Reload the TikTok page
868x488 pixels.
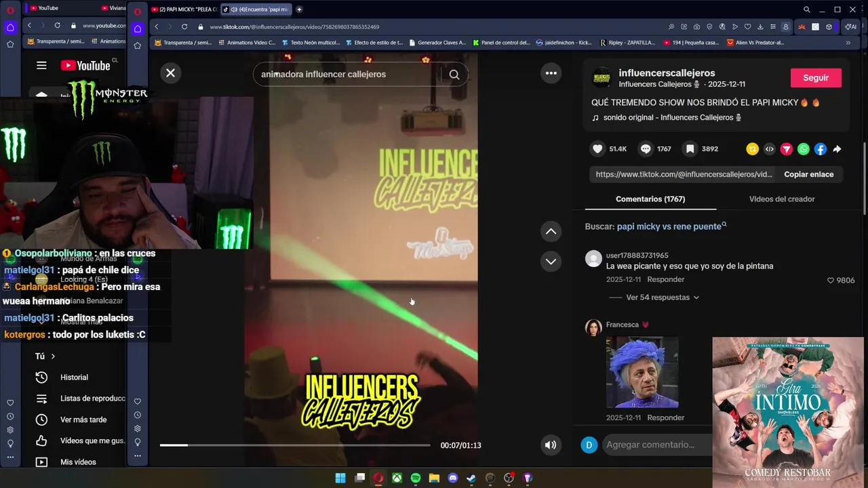[x=184, y=26]
